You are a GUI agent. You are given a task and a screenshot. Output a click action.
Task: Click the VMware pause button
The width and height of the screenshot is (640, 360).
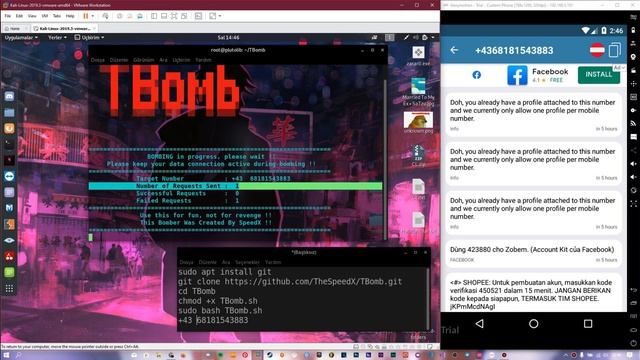(x=86, y=16)
